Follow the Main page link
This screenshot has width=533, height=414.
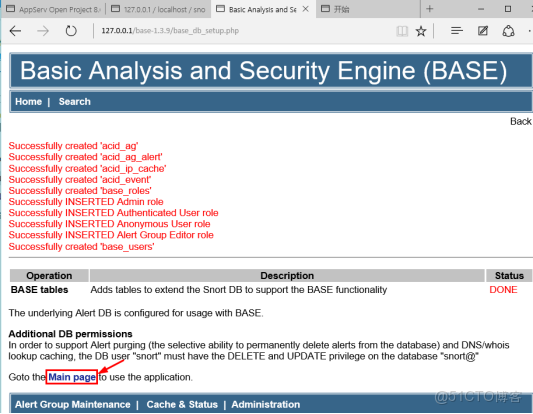(72, 377)
